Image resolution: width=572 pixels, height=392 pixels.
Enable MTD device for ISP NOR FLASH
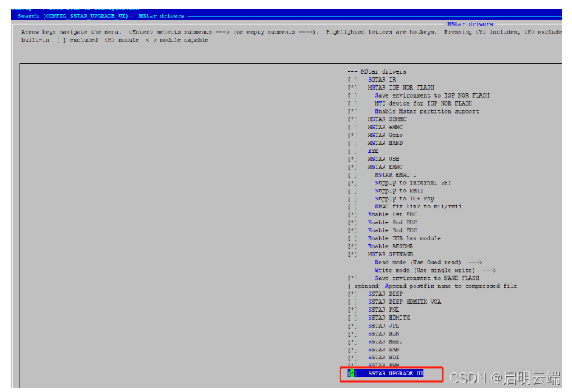pyautogui.click(x=353, y=103)
